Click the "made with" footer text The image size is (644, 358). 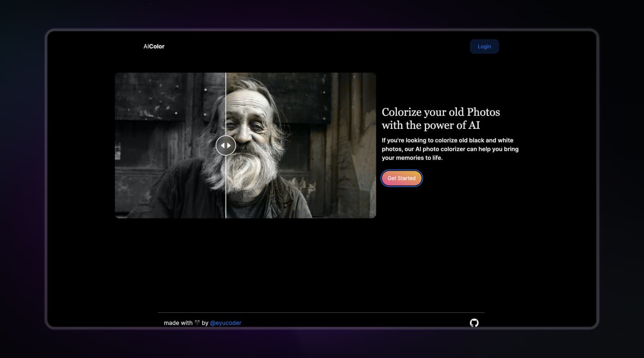[x=178, y=323]
